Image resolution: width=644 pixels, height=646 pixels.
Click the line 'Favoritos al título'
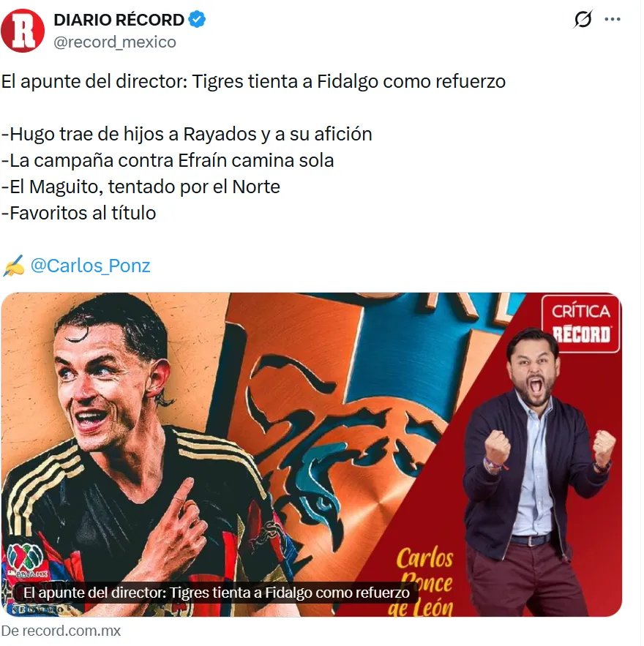pos(79,213)
